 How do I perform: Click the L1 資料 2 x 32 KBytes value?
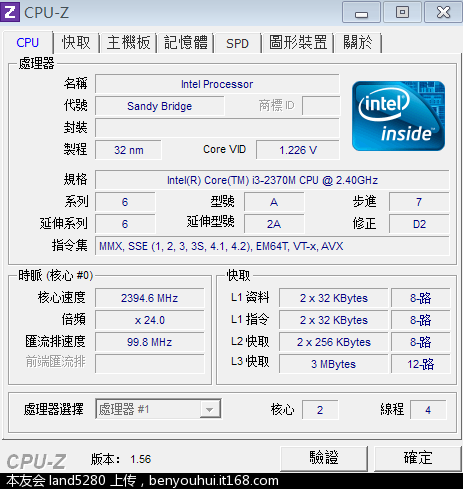click(333, 298)
